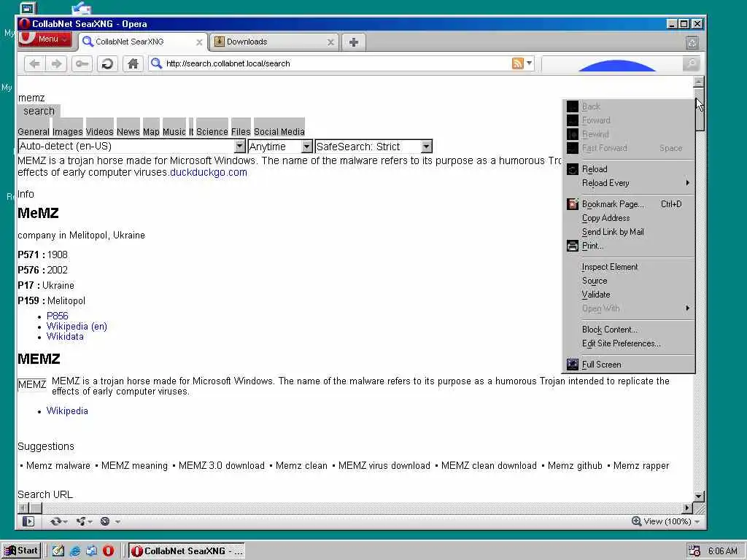Click the horizontal scrollbar right arrow
747x560 pixels.
pos(687,508)
